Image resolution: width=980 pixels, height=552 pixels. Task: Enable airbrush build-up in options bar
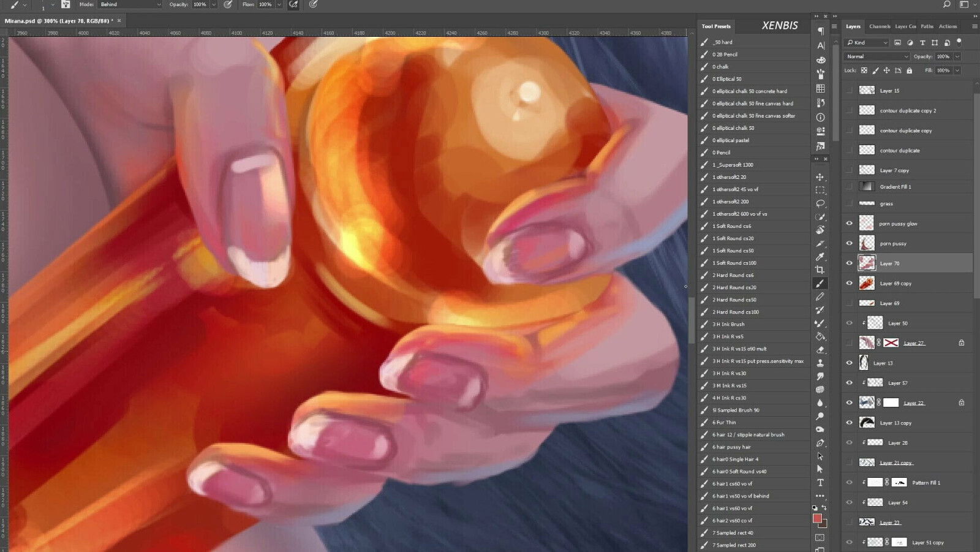(293, 4)
